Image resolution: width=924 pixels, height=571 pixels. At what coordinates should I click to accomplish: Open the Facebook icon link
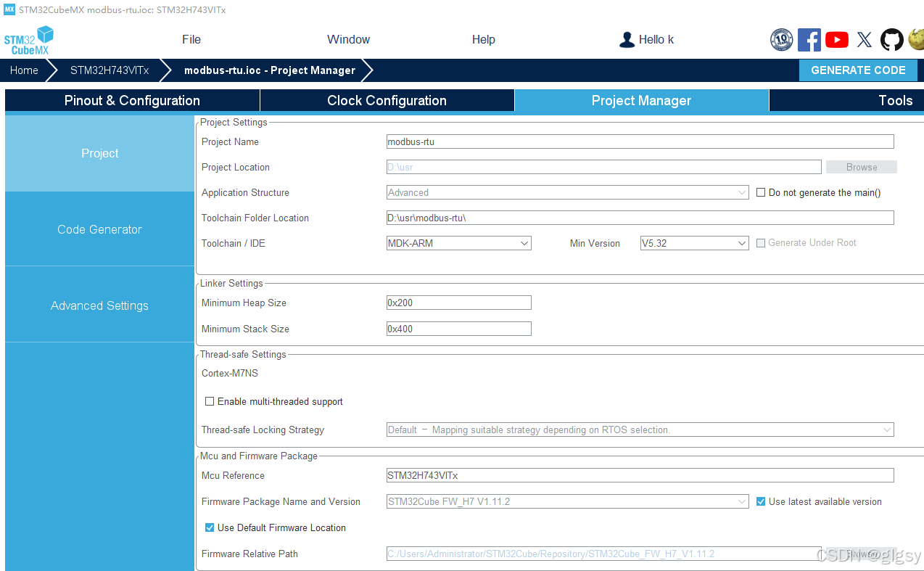point(809,39)
